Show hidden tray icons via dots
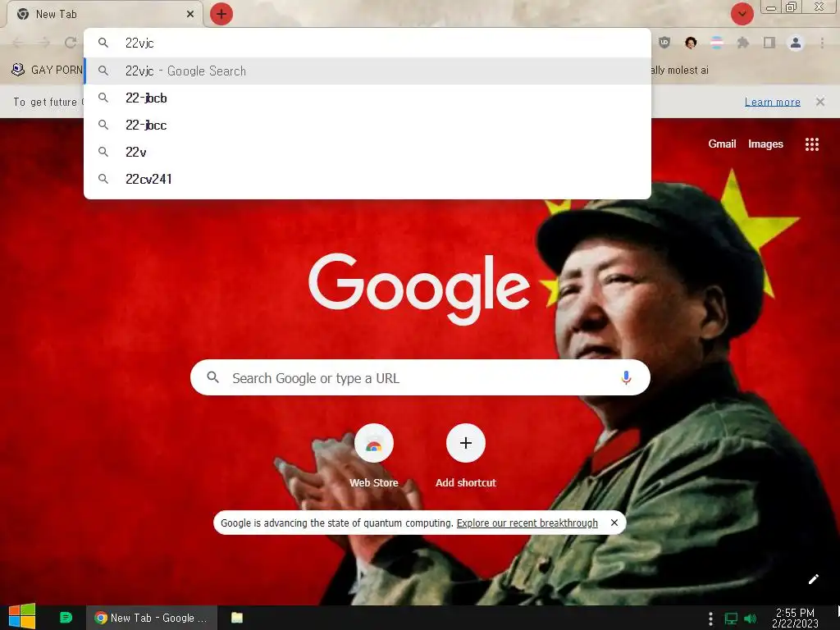The width and height of the screenshot is (840, 630). coord(710,619)
